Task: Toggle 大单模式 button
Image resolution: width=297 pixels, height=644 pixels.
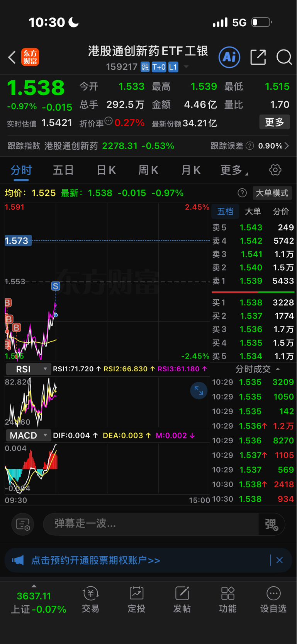Action: click(272, 193)
